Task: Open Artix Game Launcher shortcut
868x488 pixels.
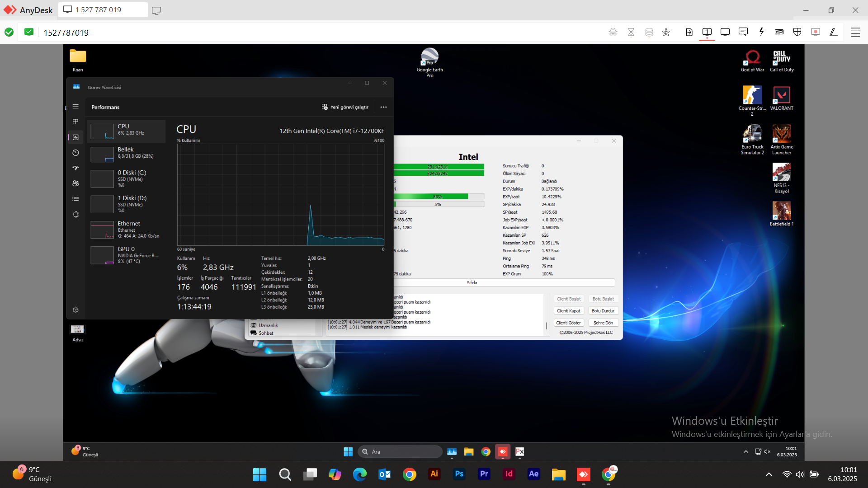Action: pos(782,140)
